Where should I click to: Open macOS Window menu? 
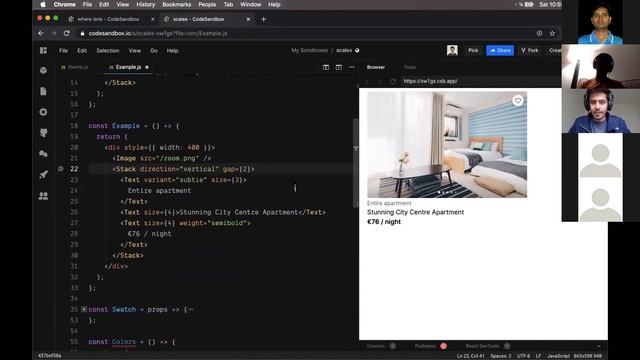coord(251,4)
